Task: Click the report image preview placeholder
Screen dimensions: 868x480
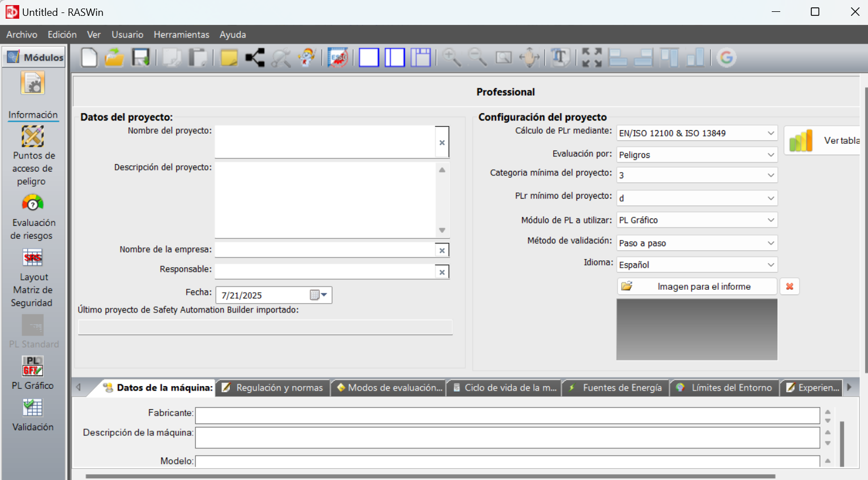Action: 697,329
